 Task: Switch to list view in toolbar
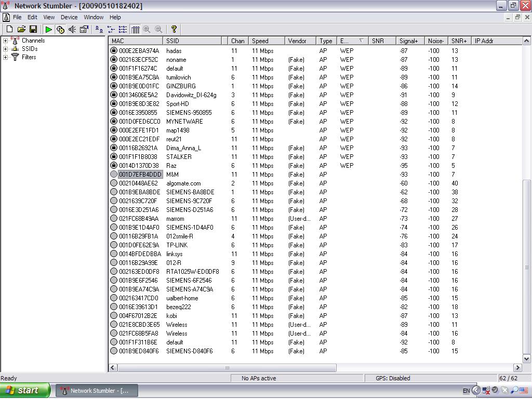tap(123, 30)
